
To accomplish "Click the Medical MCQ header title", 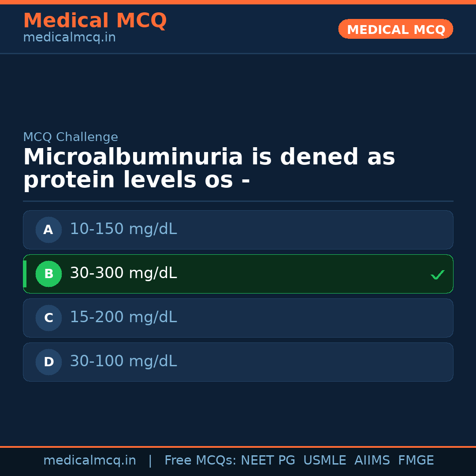I will pos(95,21).
